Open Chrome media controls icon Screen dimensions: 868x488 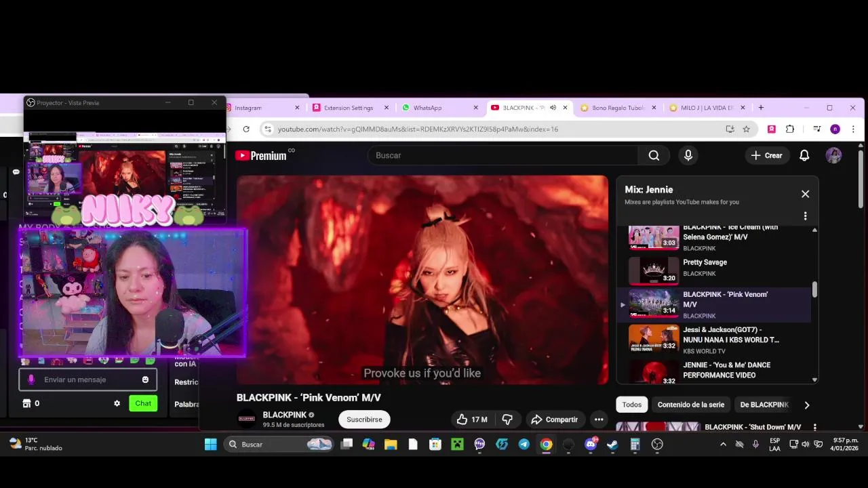pyautogui.click(x=816, y=129)
